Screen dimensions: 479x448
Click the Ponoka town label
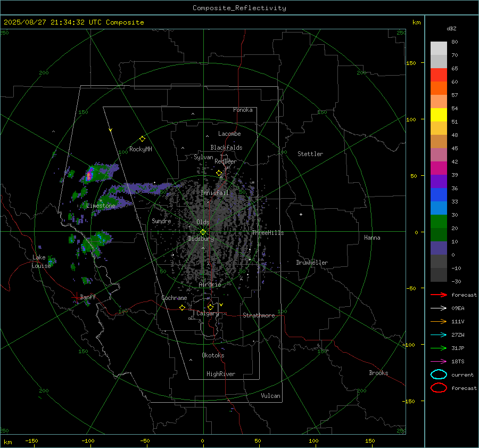pyautogui.click(x=243, y=110)
